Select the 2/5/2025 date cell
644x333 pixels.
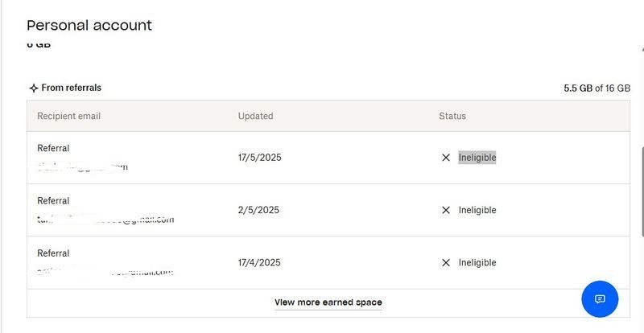258,210
